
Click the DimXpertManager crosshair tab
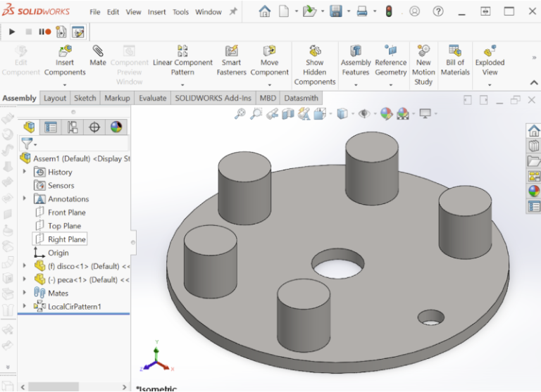94,127
